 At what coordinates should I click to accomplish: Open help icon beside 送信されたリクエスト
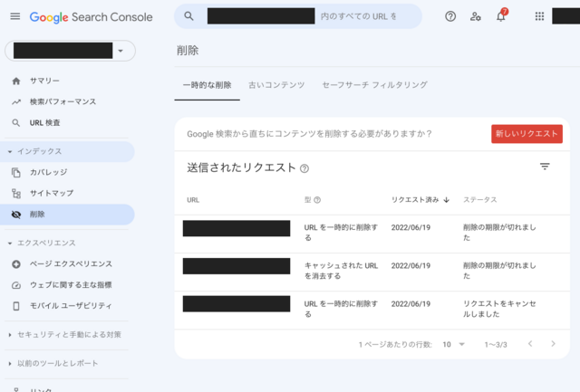[x=304, y=168]
